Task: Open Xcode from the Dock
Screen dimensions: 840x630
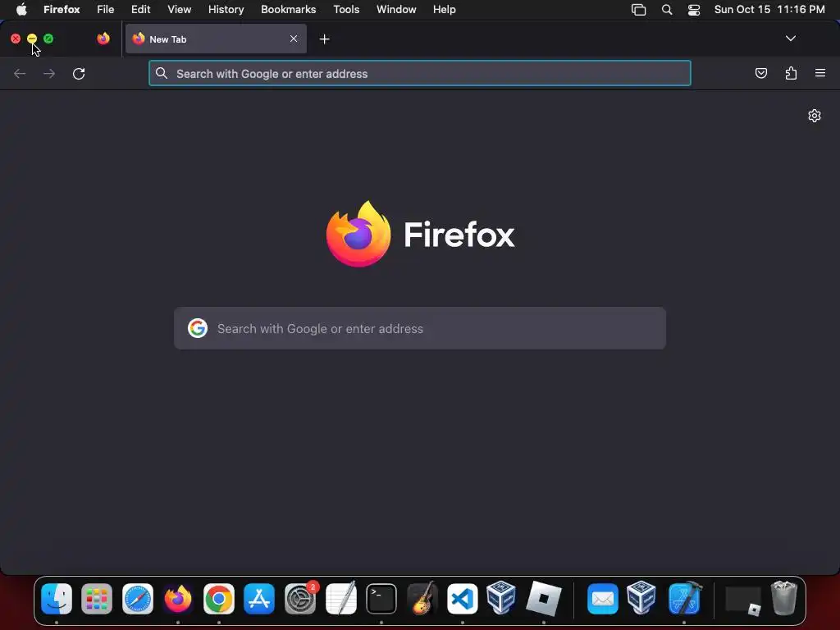Action: point(684,598)
